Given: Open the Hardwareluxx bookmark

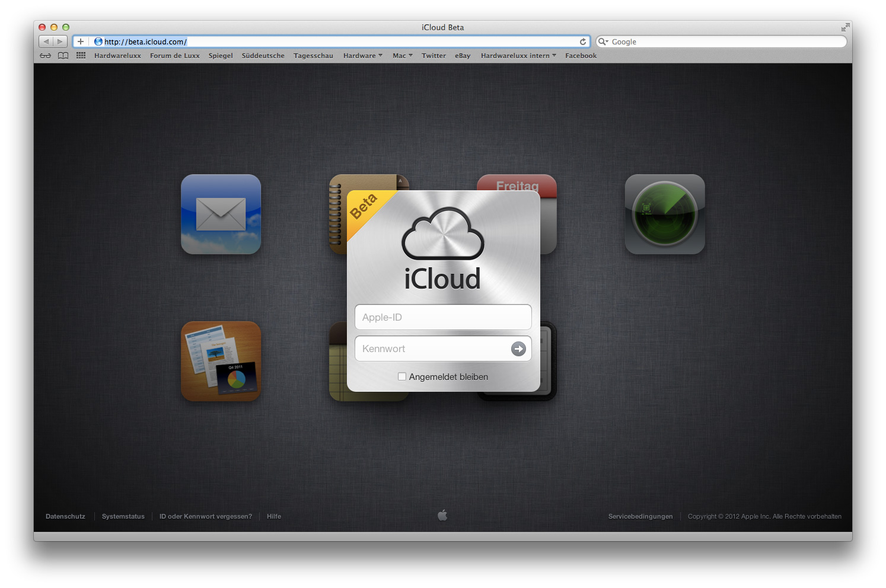Looking at the screenshot, I should (117, 56).
